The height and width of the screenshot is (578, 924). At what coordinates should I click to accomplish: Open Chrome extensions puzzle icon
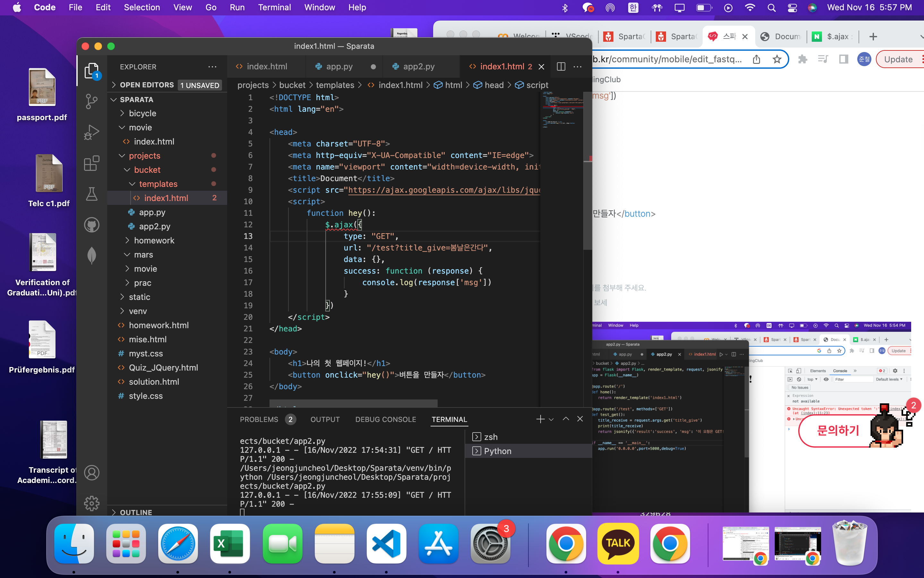point(803,59)
